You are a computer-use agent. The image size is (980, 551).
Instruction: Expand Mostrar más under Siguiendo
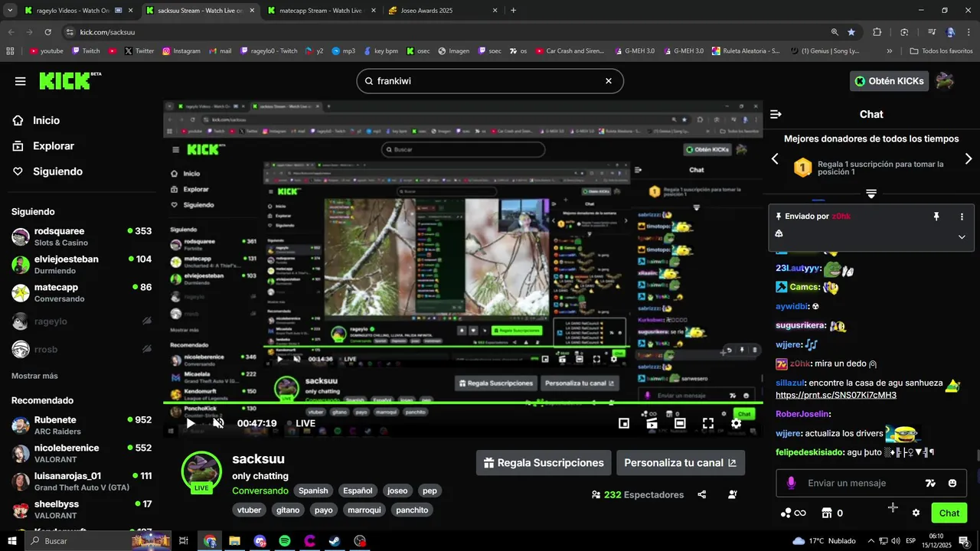tap(34, 376)
